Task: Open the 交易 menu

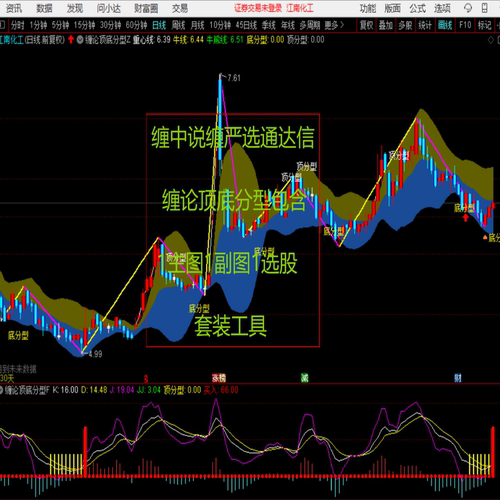Action: (180, 8)
